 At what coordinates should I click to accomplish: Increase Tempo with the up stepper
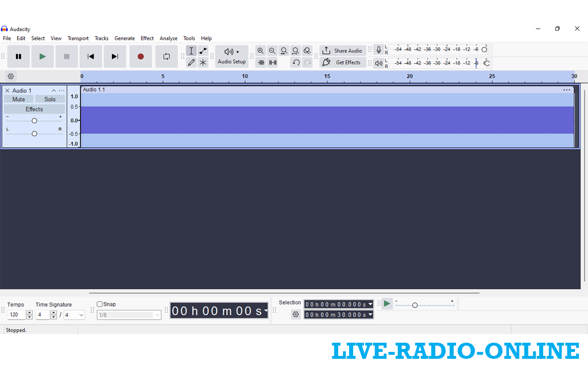click(29, 312)
